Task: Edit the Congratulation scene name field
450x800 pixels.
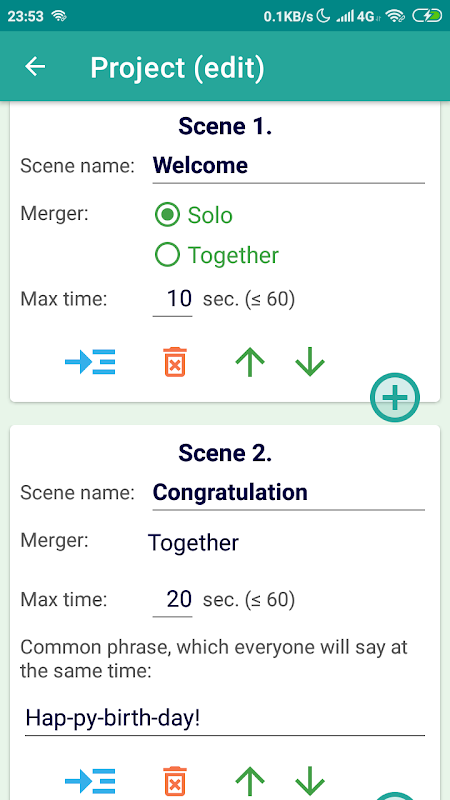Action: click(288, 493)
